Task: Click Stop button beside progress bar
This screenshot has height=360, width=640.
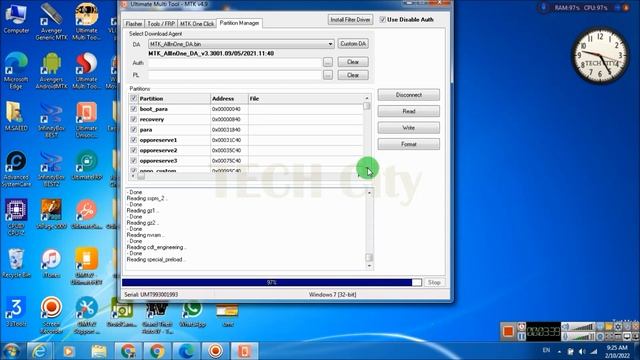Action: tap(434, 282)
